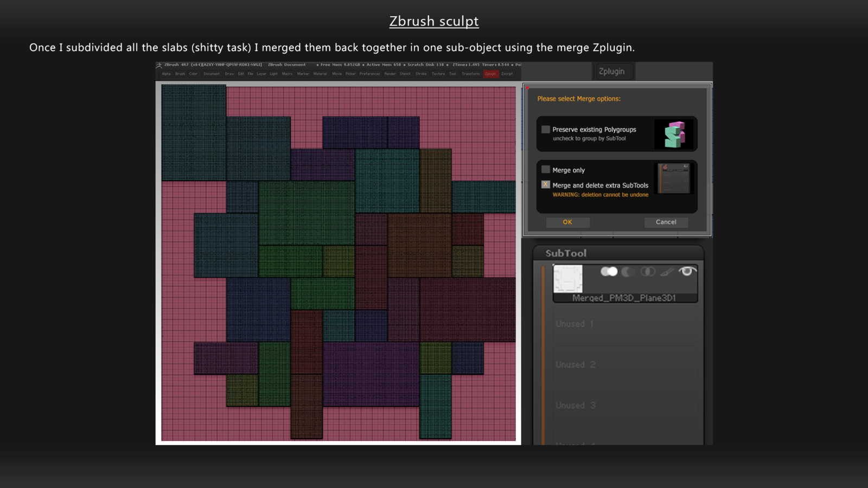Click the Merged_PM3D_Plane3D1 subtool name

(x=624, y=298)
